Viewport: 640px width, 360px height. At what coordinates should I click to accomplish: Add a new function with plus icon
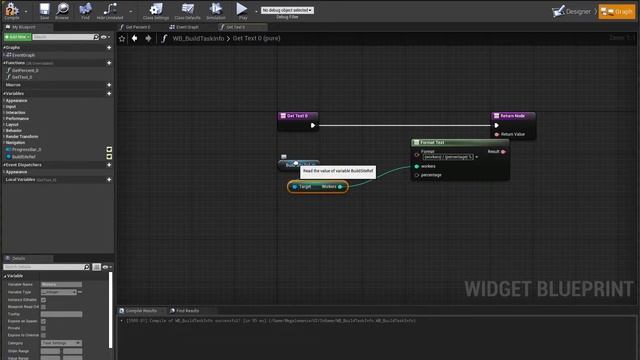tap(109, 63)
